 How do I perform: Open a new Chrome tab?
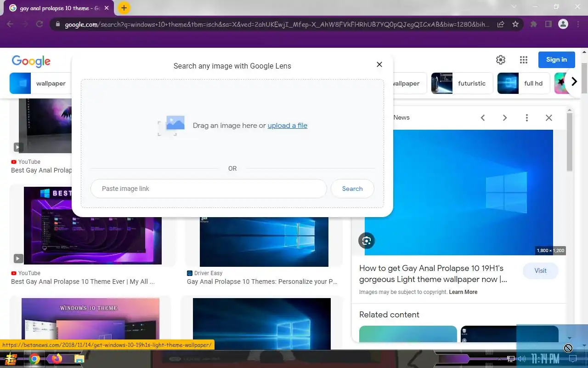point(124,8)
